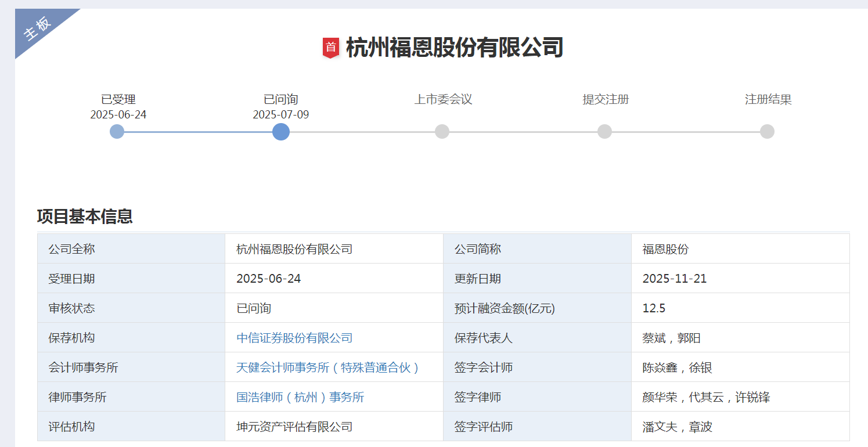Open the 中信证券股份有限公司 sponsor link
Viewport: 868px width, 447px height.
pyautogui.click(x=293, y=337)
